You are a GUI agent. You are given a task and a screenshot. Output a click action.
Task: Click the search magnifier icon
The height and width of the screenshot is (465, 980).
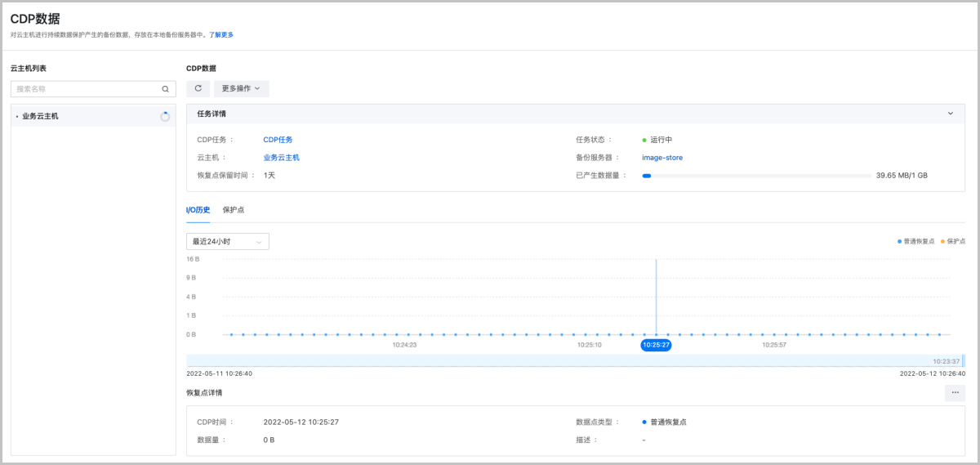tap(165, 89)
